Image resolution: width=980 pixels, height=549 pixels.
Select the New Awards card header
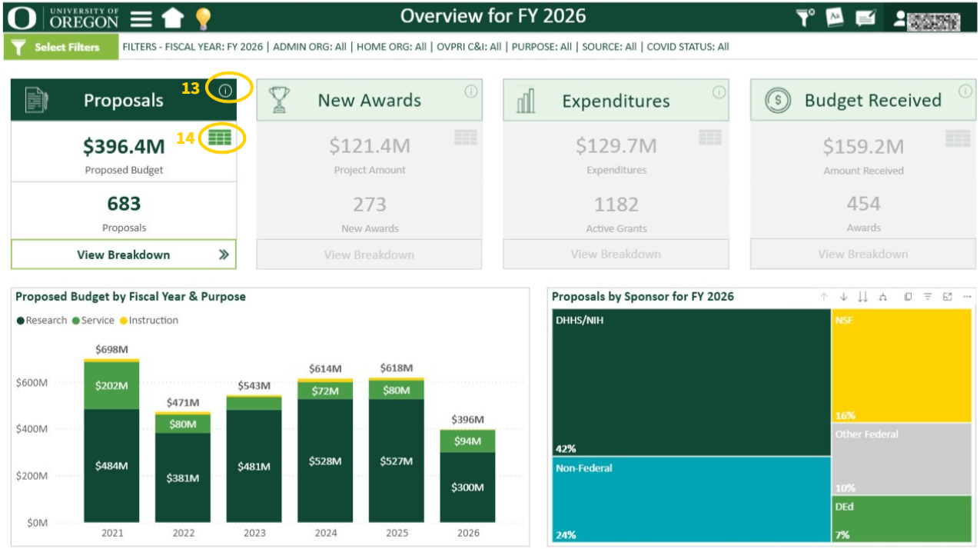tap(369, 100)
